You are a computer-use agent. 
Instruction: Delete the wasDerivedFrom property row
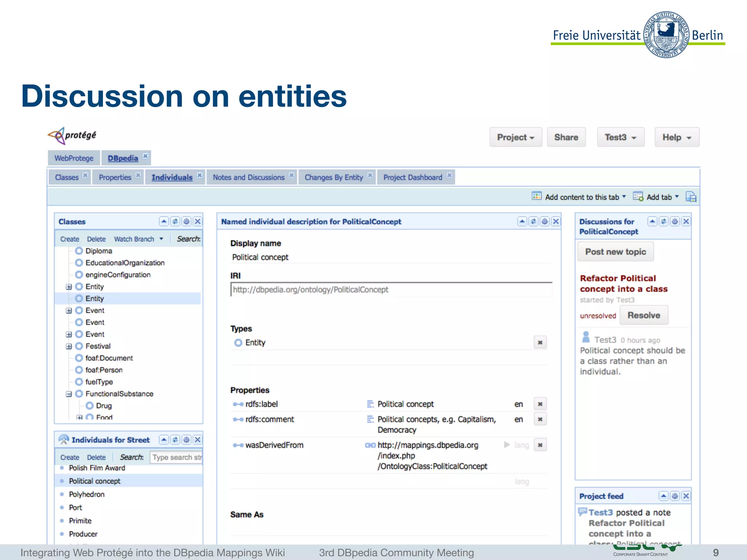pyautogui.click(x=540, y=445)
